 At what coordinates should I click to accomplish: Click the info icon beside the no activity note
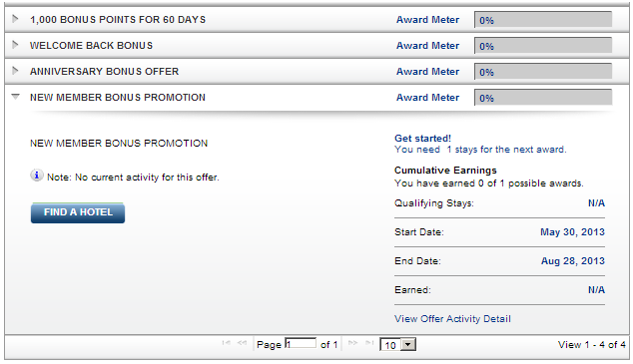point(37,176)
